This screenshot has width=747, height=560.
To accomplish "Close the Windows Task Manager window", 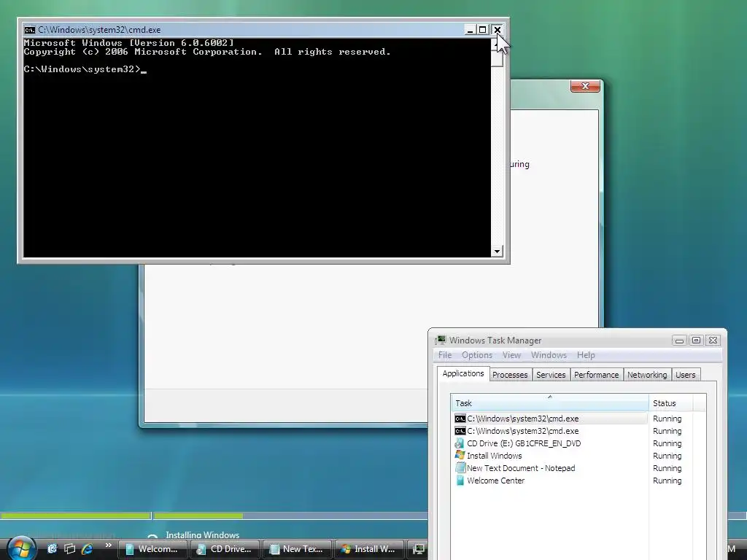I will [713, 340].
